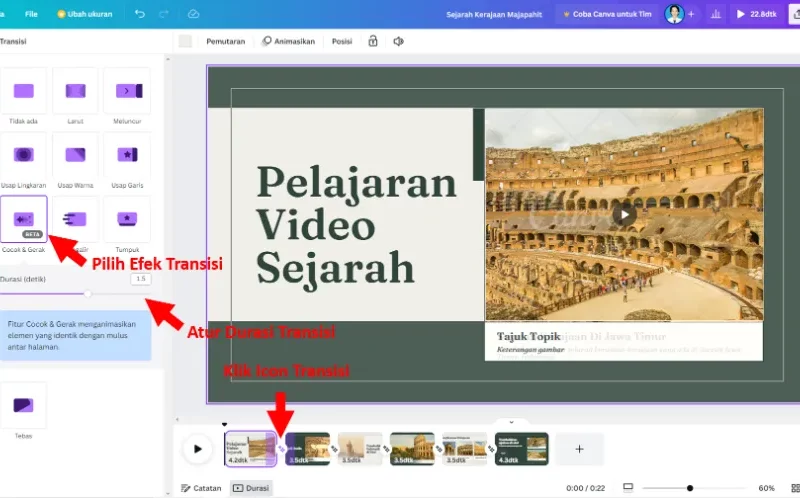Select the Colosseum fourth slide thumbnail
The width and height of the screenshot is (800, 498).
click(412, 449)
